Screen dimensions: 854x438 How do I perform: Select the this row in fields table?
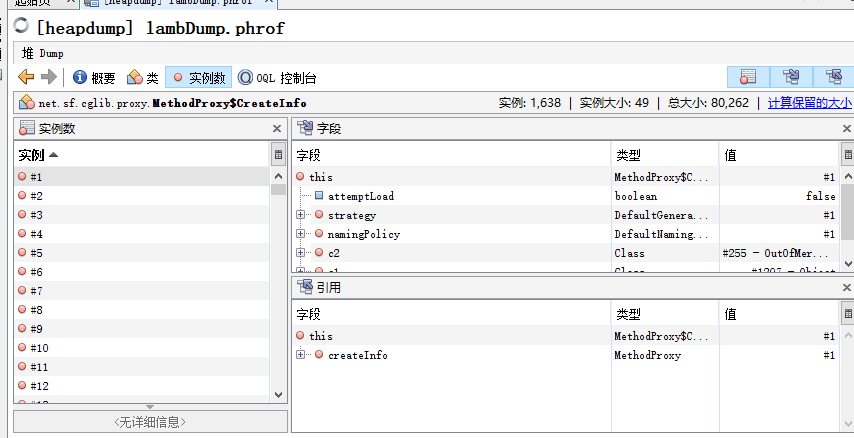pyautogui.click(x=566, y=177)
